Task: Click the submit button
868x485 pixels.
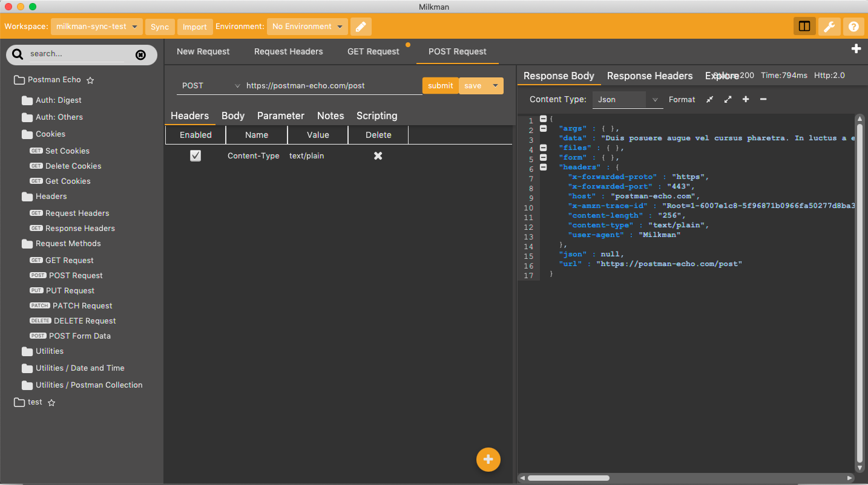Action: tap(440, 86)
